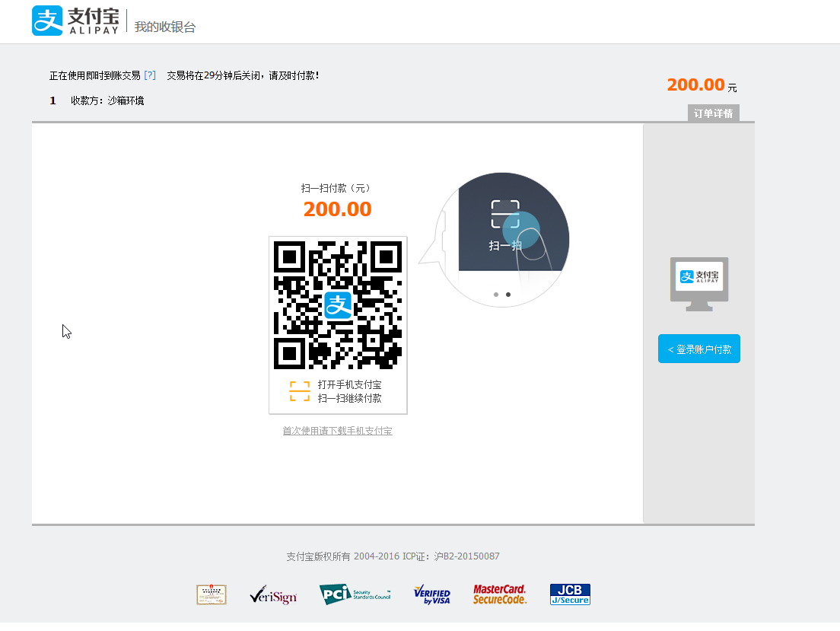This screenshot has width=840, height=631.
Task: Click the 交易将在29分钟后关闭 countdown notice
Action: tap(243, 75)
